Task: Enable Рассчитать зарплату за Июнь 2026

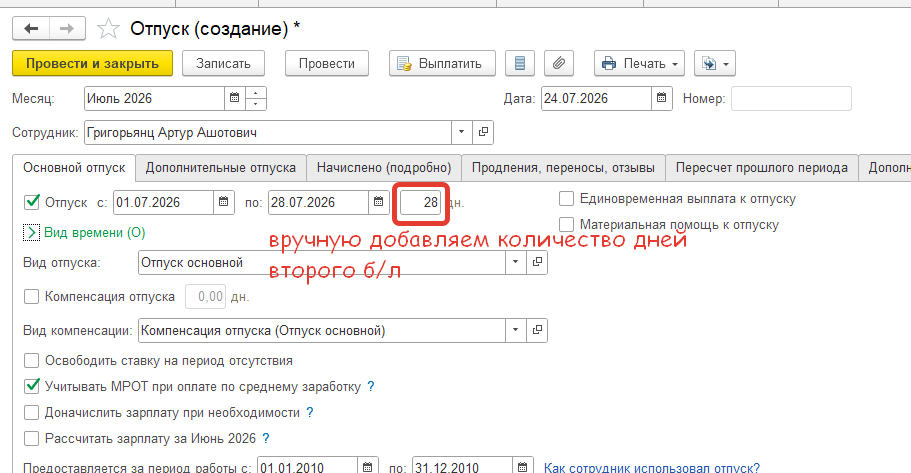Action: point(31,438)
